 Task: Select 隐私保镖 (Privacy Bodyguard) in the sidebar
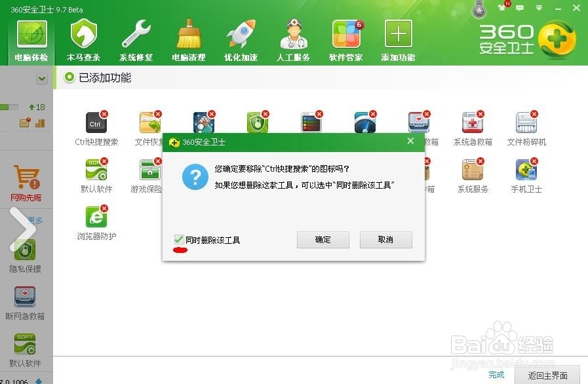click(x=26, y=256)
